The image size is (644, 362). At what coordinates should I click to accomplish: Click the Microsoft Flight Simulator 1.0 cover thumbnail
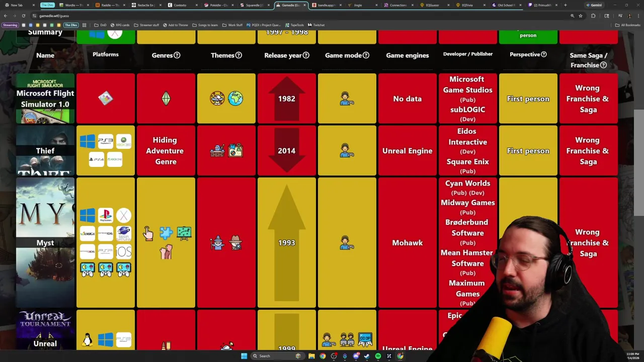[45, 99]
